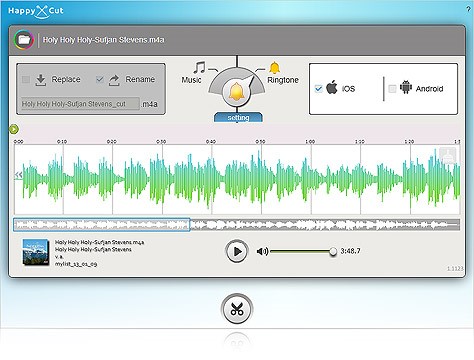Click the double-arrow rewind icon on waveform

coord(18,175)
